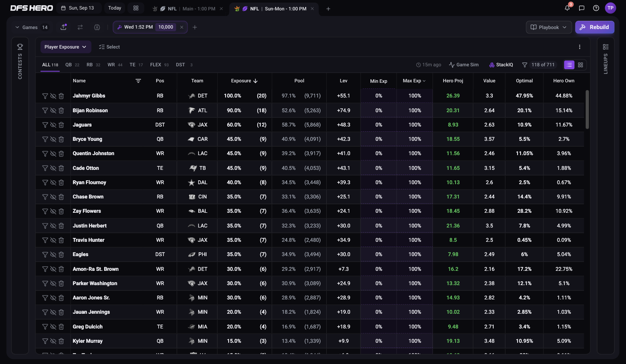Image resolution: width=626 pixels, height=364 pixels.
Task: Click the globe-style icon in the toolbar
Action: [x=97, y=27]
